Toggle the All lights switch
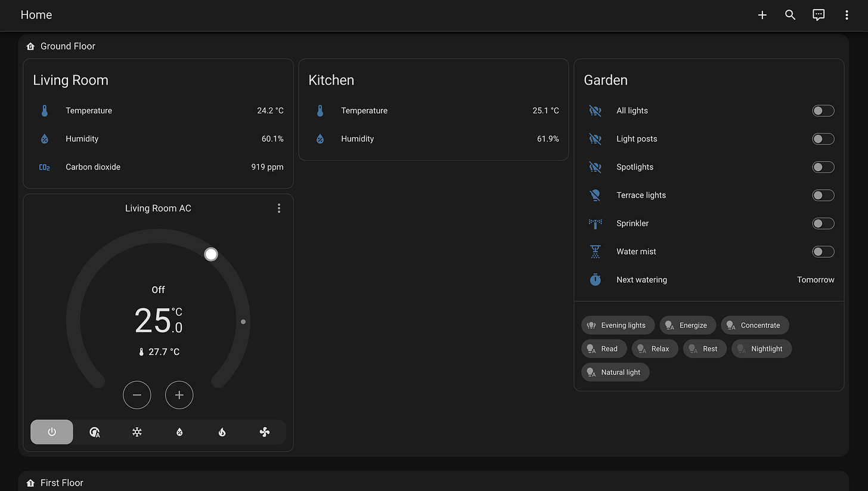This screenshot has width=868, height=491. tap(823, 110)
